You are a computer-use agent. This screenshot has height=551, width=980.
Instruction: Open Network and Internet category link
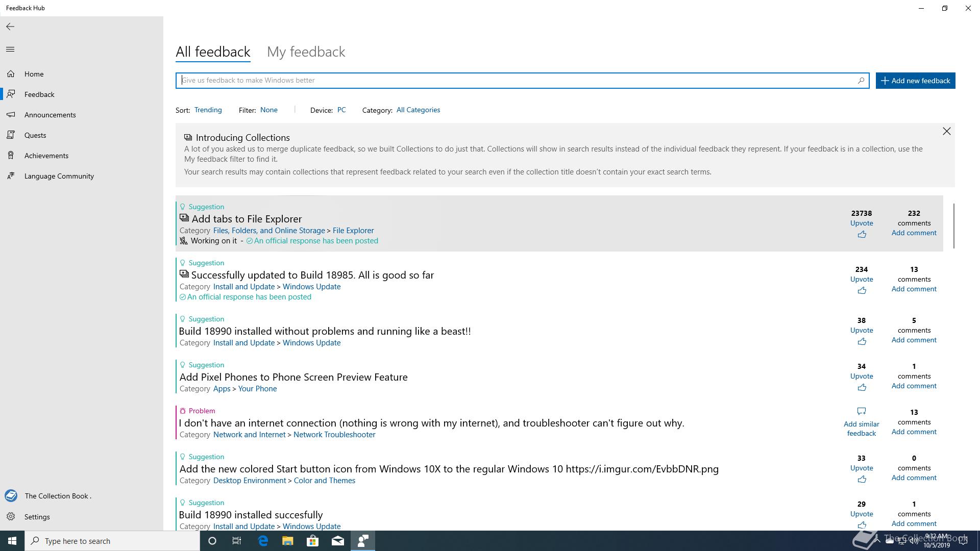click(x=250, y=435)
